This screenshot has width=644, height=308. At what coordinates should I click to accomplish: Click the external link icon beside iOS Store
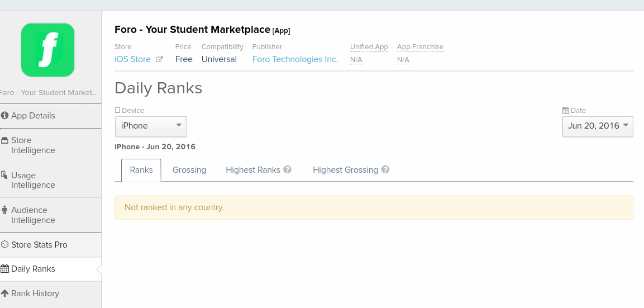(159, 59)
